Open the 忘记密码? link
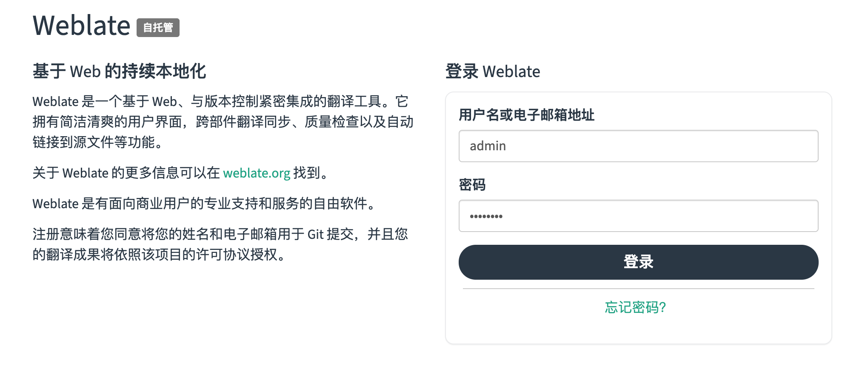 636,307
